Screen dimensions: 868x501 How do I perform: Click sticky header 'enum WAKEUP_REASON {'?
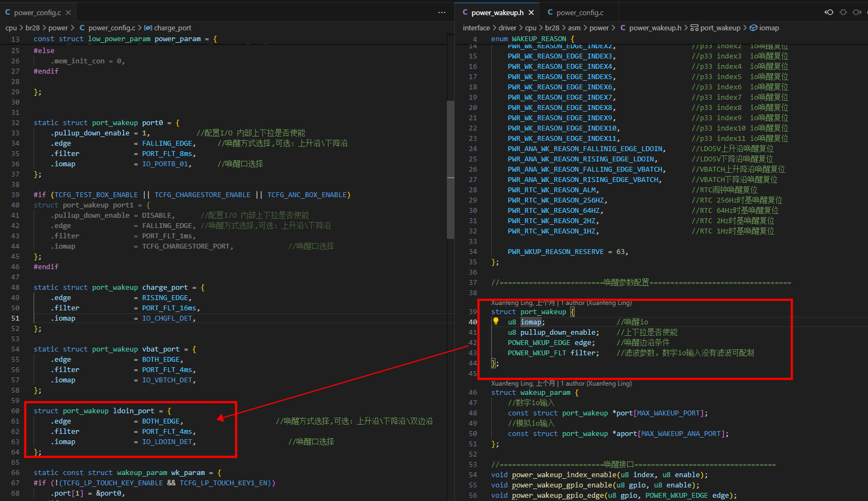pos(532,39)
